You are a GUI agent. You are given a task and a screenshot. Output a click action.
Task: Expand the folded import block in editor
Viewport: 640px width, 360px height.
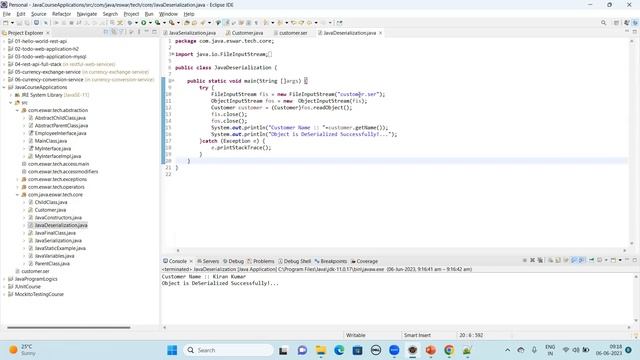172,54
